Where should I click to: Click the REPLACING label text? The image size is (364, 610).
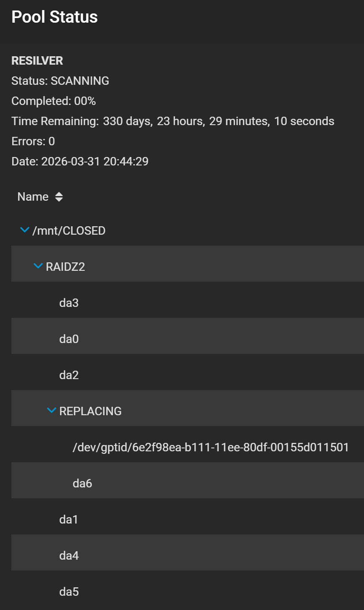point(90,411)
